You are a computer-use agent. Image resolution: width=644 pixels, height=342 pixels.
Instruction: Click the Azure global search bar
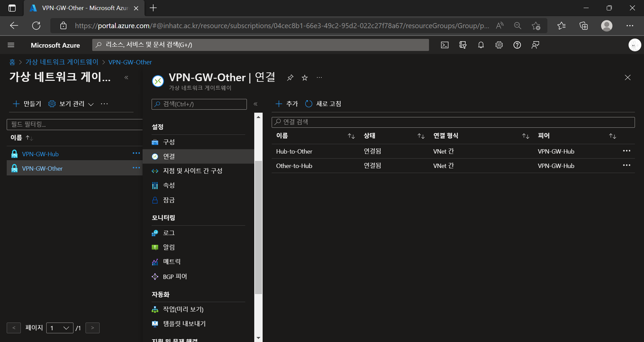[x=260, y=45]
